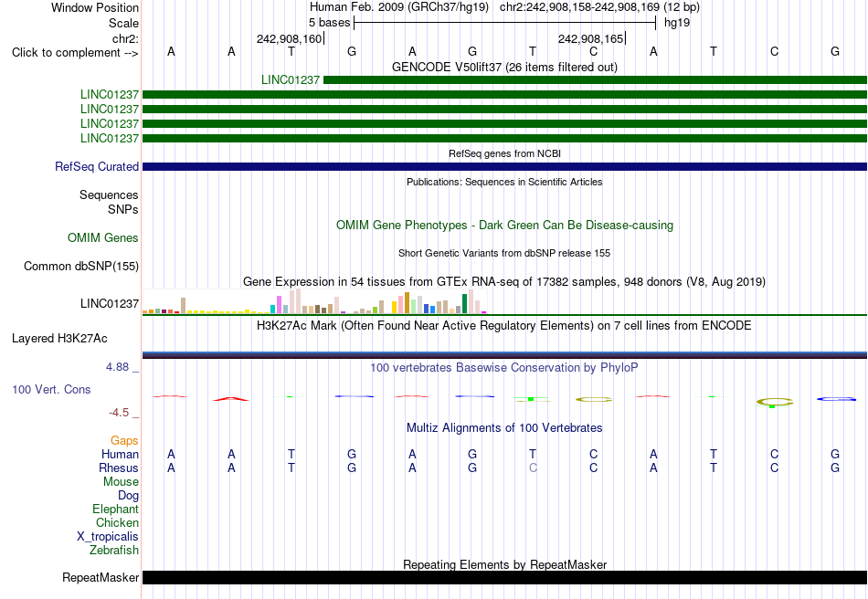This screenshot has width=868, height=599.
Task: Select the LINC01237 label beside short transcript
Action: (x=290, y=80)
